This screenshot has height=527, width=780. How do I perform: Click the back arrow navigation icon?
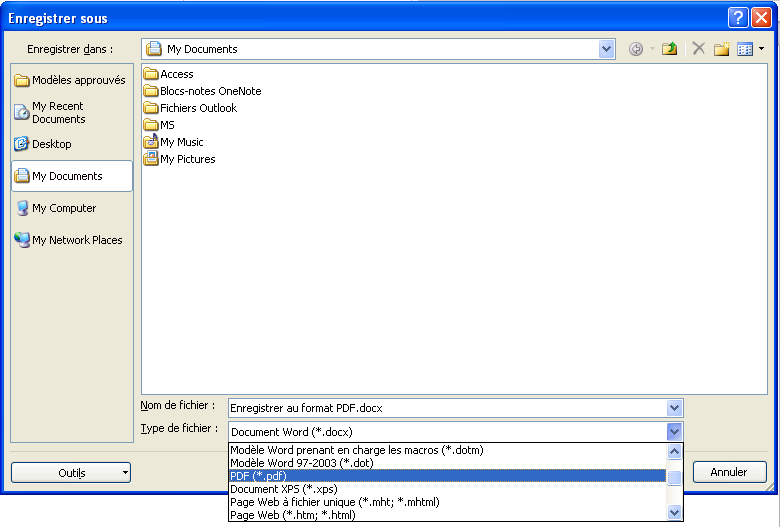[636, 49]
